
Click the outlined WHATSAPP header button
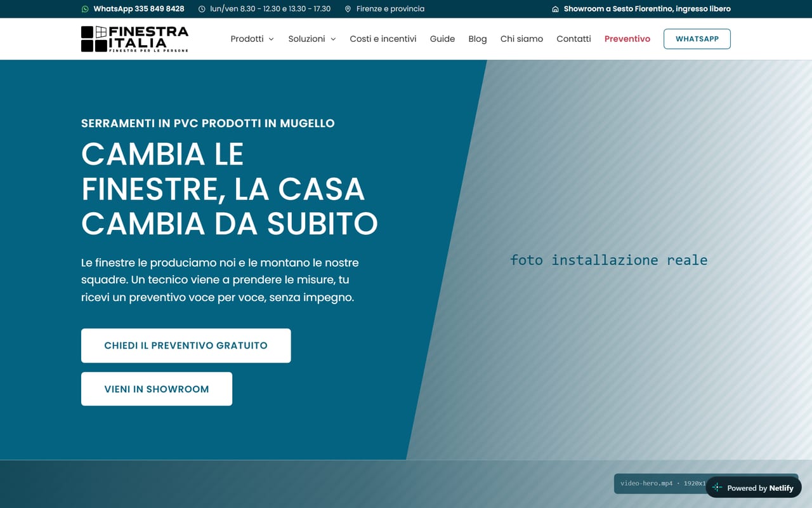[697, 39]
